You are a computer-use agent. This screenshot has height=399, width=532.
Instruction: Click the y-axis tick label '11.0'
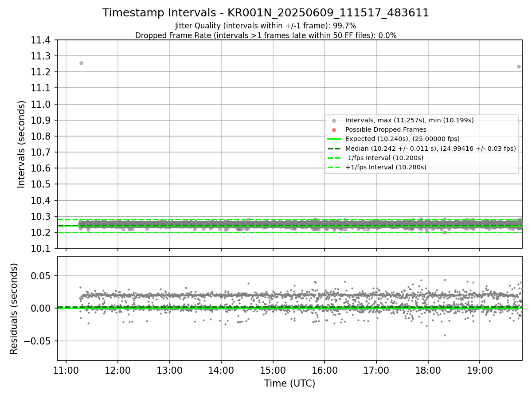tap(40, 104)
